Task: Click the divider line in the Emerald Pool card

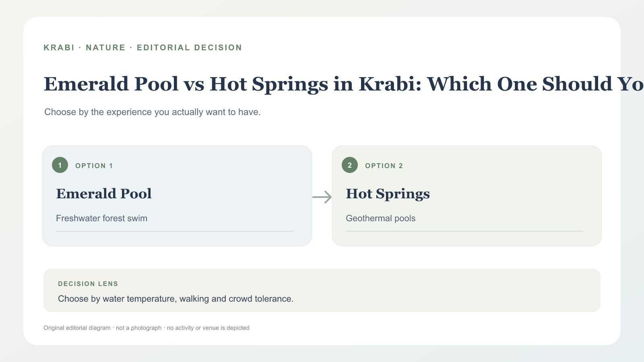Action: (x=175, y=231)
